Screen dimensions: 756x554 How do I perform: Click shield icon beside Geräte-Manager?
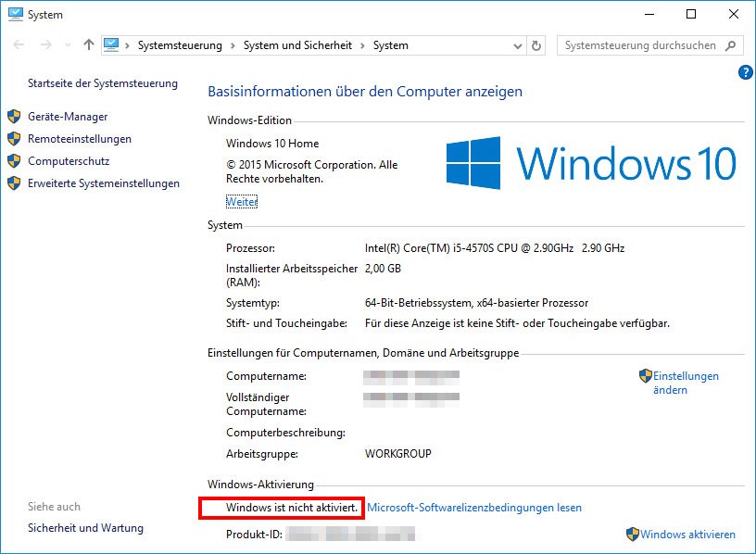click(14, 116)
